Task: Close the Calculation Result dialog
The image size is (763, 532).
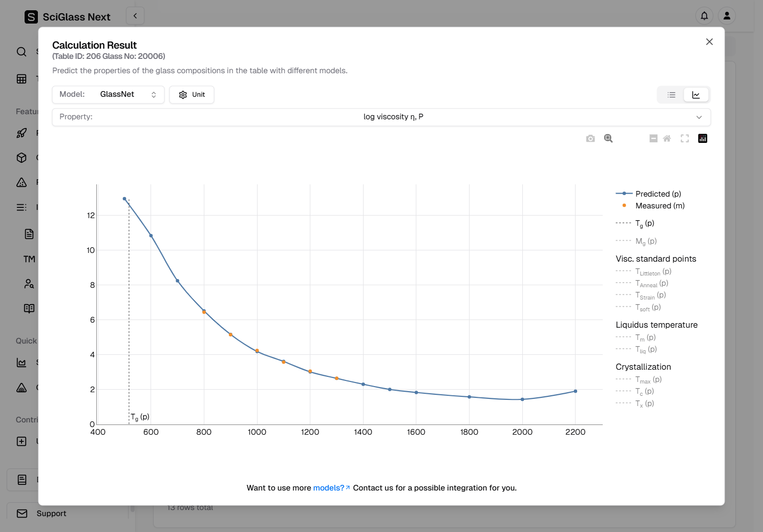Action: pos(709,42)
